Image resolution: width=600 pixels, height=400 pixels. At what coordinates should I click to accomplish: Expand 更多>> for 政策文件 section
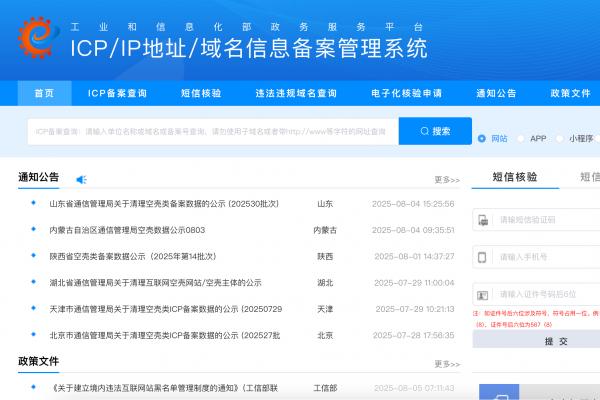pyautogui.click(x=446, y=361)
